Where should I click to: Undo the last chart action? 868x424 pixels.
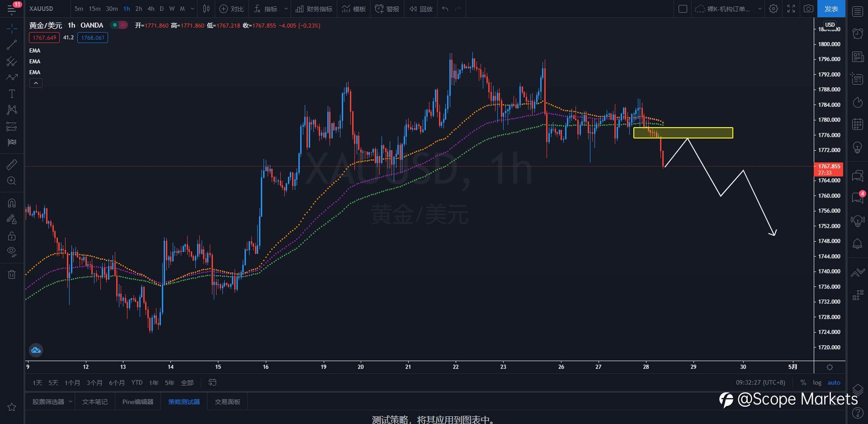445,9
